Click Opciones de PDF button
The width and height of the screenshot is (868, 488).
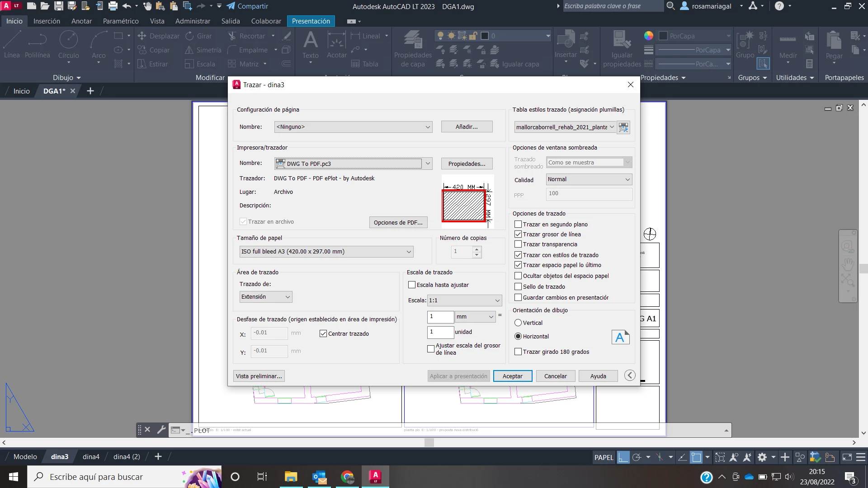click(x=398, y=222)
